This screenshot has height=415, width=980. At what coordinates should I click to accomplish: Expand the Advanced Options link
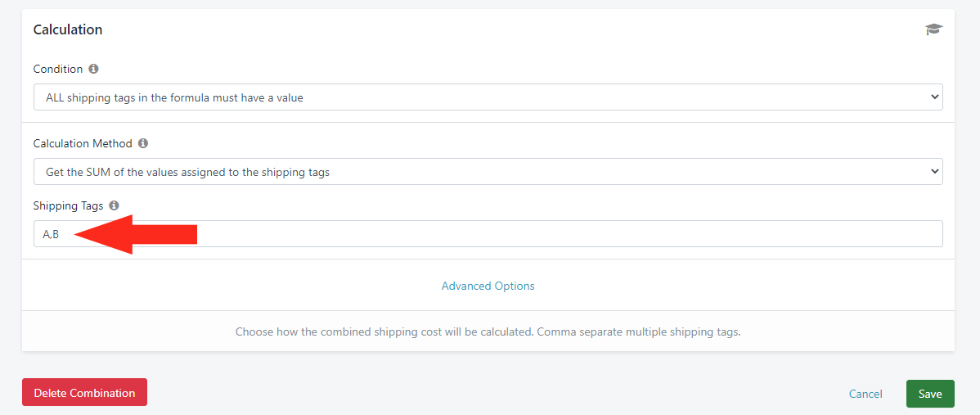pyautogui.click(x=488, y=286)
